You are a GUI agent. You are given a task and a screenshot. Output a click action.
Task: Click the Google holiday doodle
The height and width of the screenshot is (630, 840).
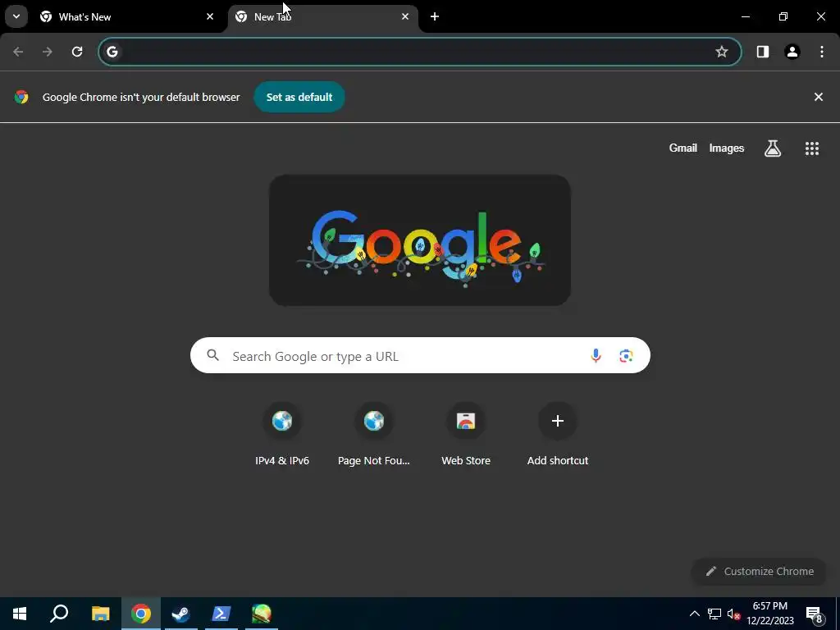coord(419,240)
